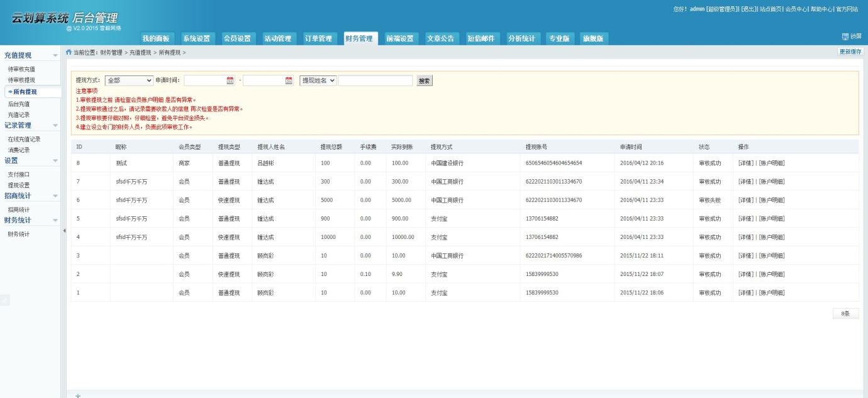Open the 帮助中心 link
The width and height of the screenshot is (868, 398).
(821, 9)
